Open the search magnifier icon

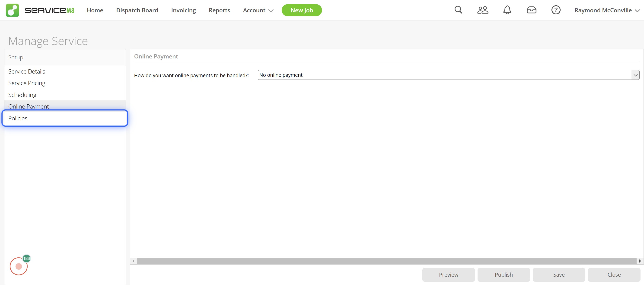pos(458,10)
